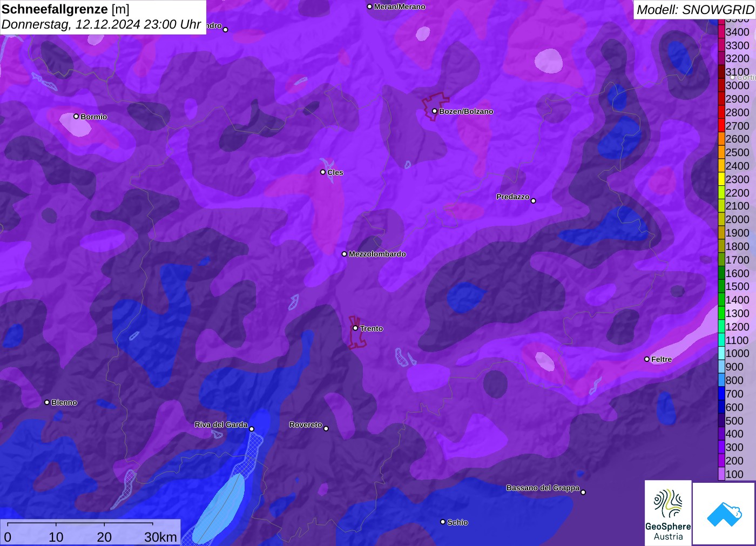The image size is (756, 546).
Task: Select the Trento city marker dot
Action: [355, 328]
